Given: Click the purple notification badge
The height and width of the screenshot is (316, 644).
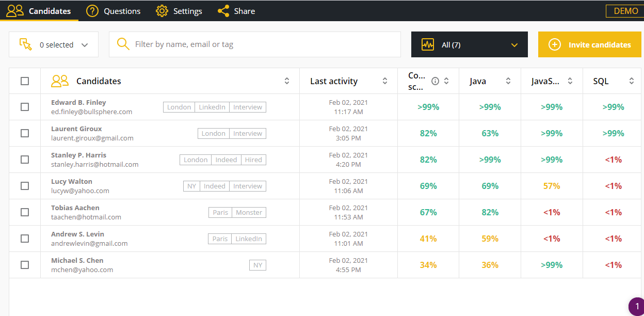Looking at the screenshot, I should tap(637, 307).
